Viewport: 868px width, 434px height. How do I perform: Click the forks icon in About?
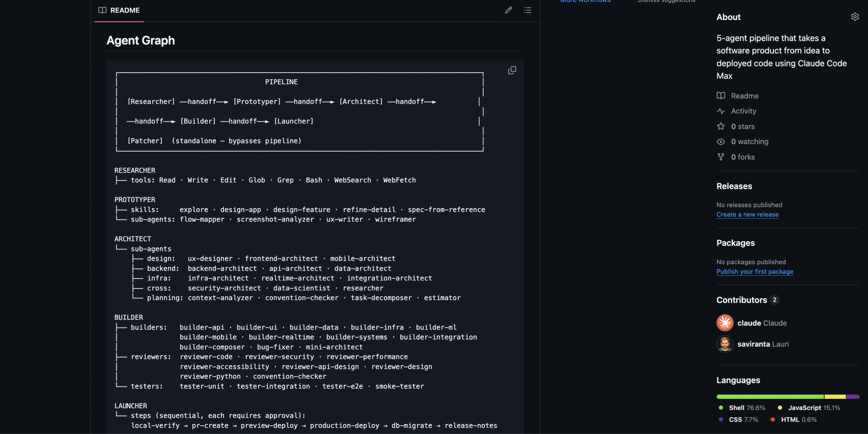(721, 157)
